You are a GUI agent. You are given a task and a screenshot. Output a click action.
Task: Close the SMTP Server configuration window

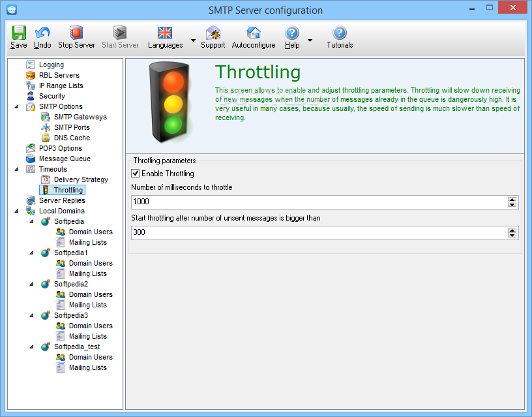[513, 7]
